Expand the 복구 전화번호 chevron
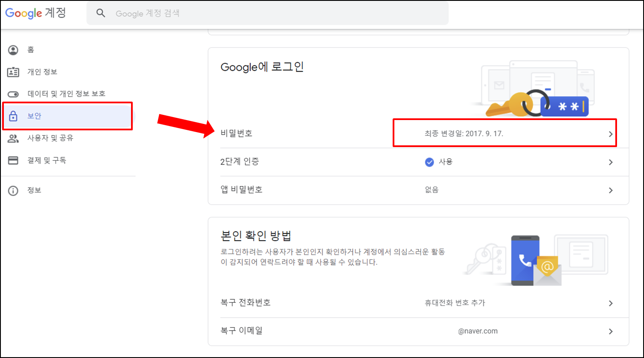644x358 pixels. (611, 304)
